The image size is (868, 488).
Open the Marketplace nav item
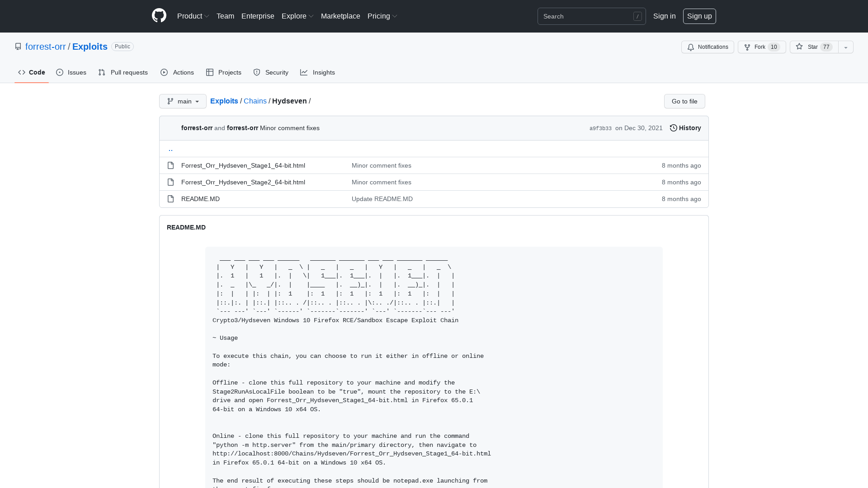pyautogui.click(x=340, y=16)
